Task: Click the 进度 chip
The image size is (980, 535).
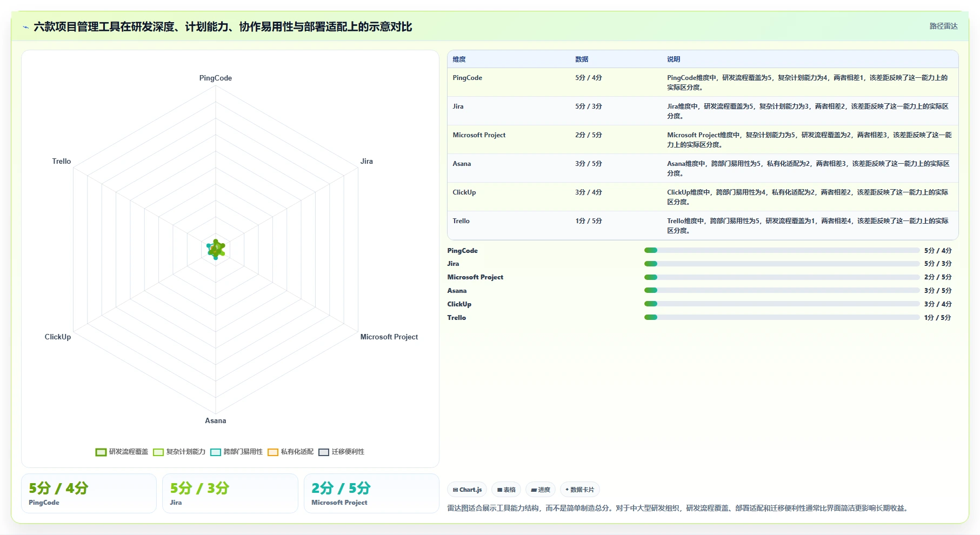Action: pos(541,490)
